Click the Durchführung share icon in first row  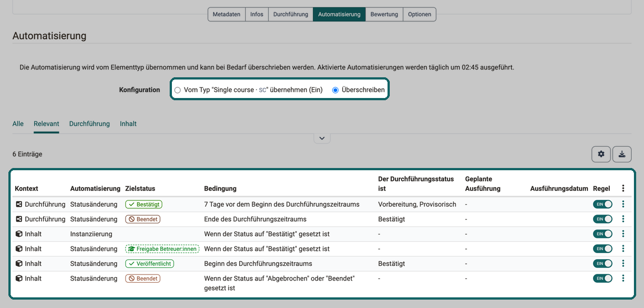coord(18,204)
